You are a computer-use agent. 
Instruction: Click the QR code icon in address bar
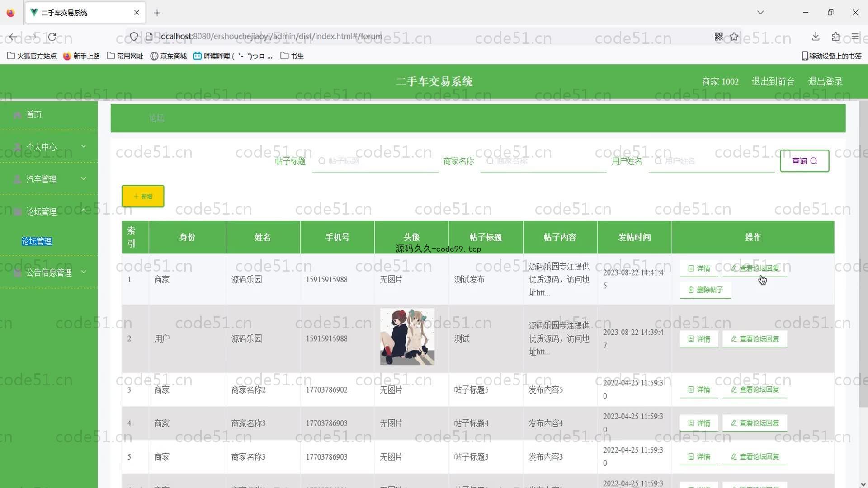[719, 37]
